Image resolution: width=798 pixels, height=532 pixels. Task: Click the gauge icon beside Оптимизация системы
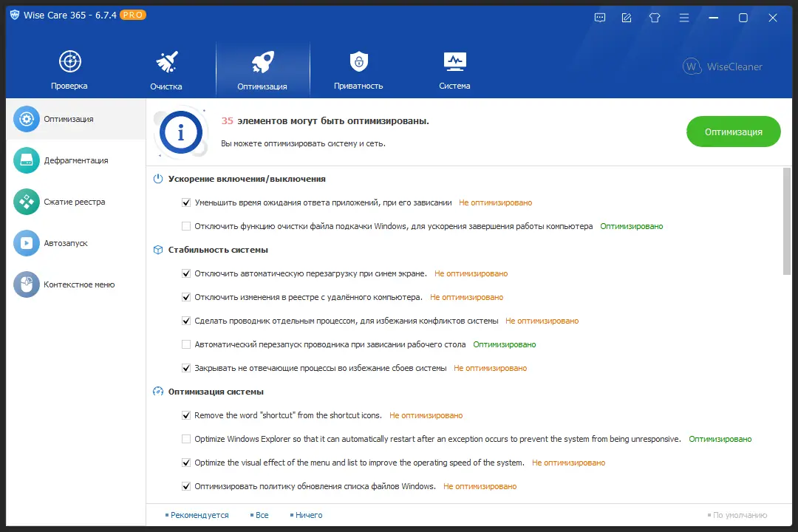pyautogui.click(x=158, y=392)
